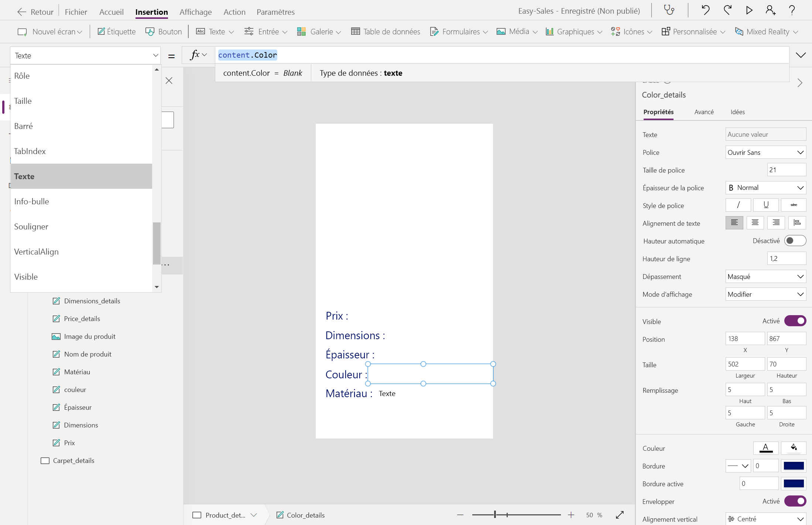Open the Paramètres tab

pyautogui.click(x=275, y=12)
